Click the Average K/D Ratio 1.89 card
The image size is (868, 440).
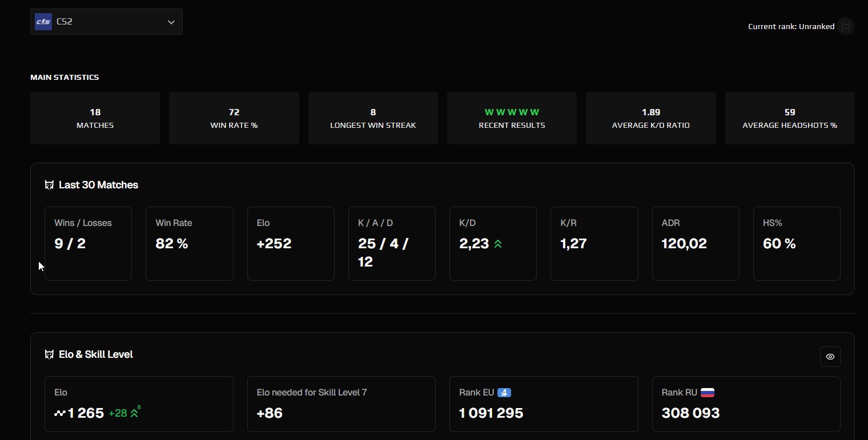(651, 118)
